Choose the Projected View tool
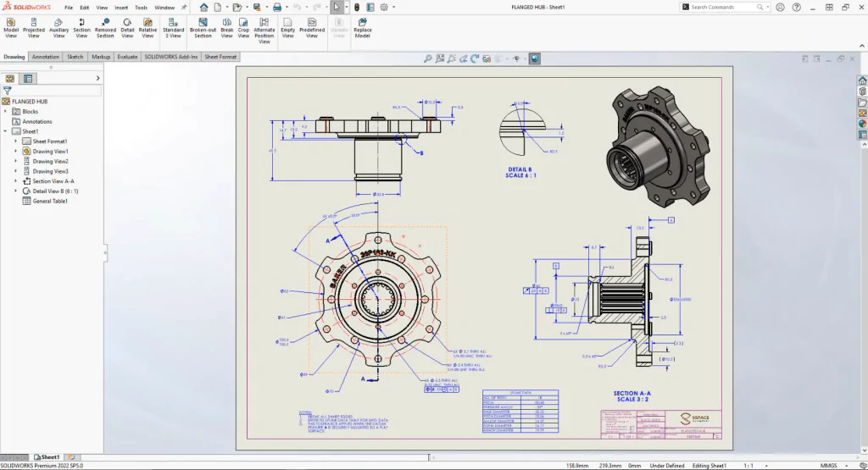 [x=34, y=28]
